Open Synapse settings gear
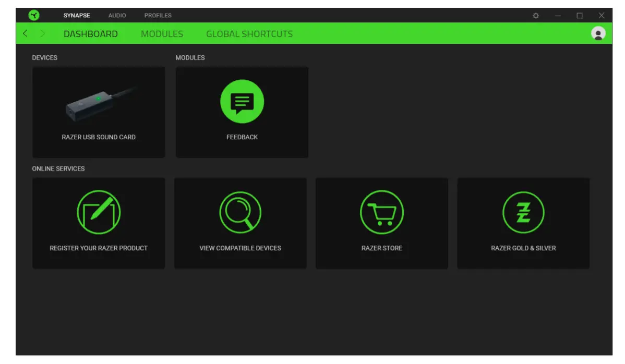Viewport: 625px width, 364px height. (536, 15)
